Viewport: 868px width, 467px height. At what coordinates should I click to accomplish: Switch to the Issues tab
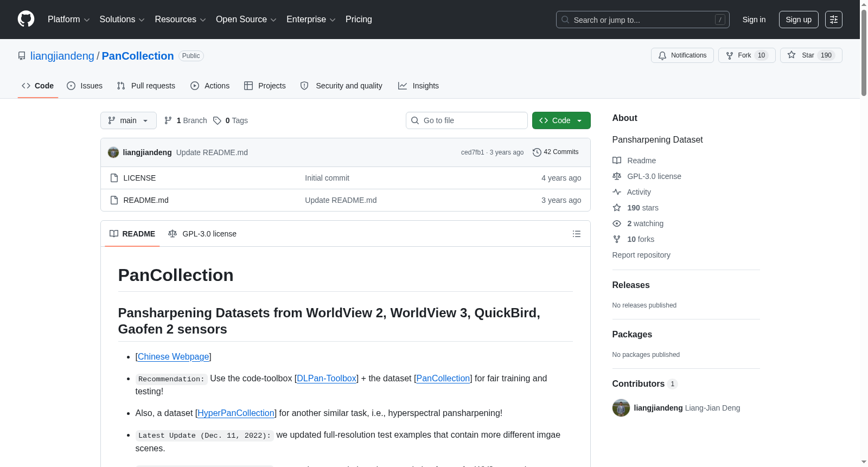pos(85,86)
